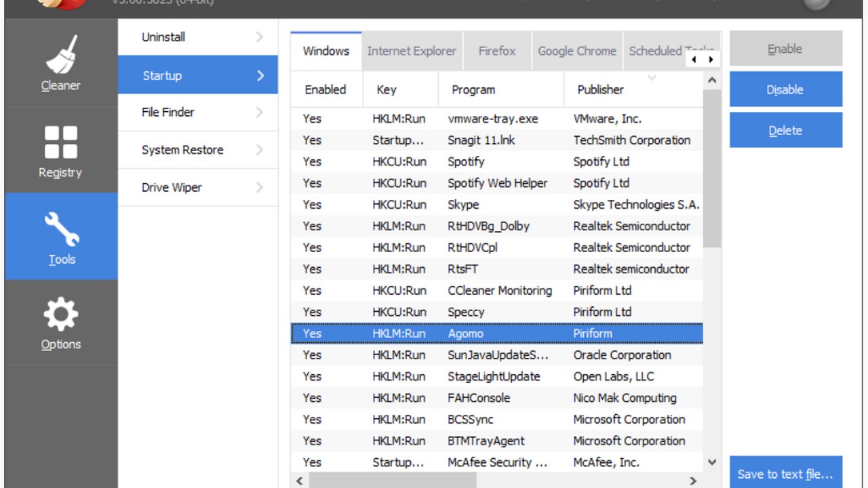This screenshot has height=488, width=868.
Task: Select the Skype startup entry
Action: coord(497,205)
